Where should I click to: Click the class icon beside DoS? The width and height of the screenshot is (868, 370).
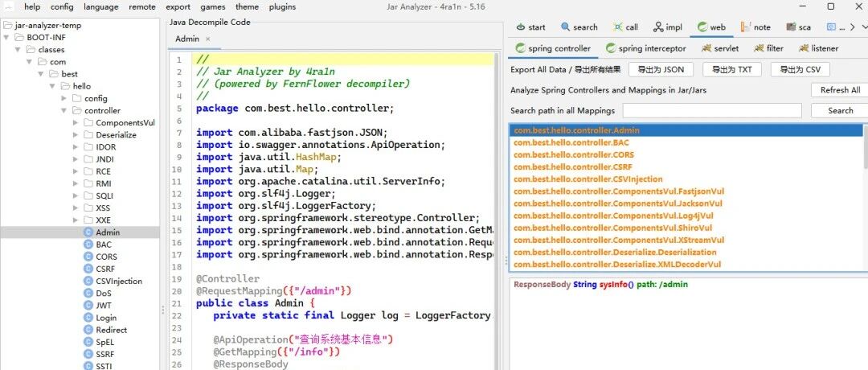point(88,293)
